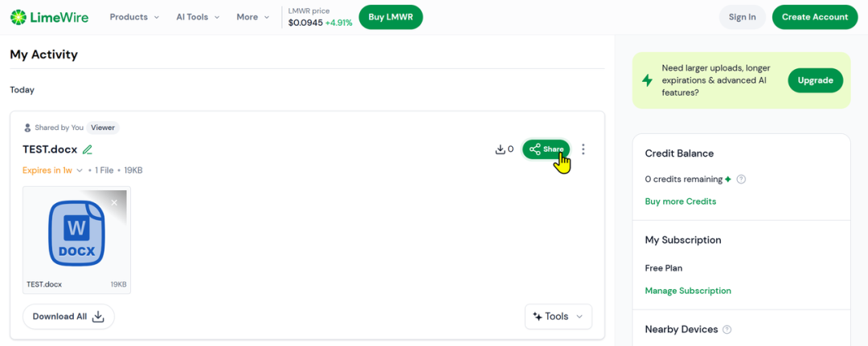Click Nearby Devices help icon
Image resolution: width=868 pixels, height=346 pixels.
pos(727,329)
